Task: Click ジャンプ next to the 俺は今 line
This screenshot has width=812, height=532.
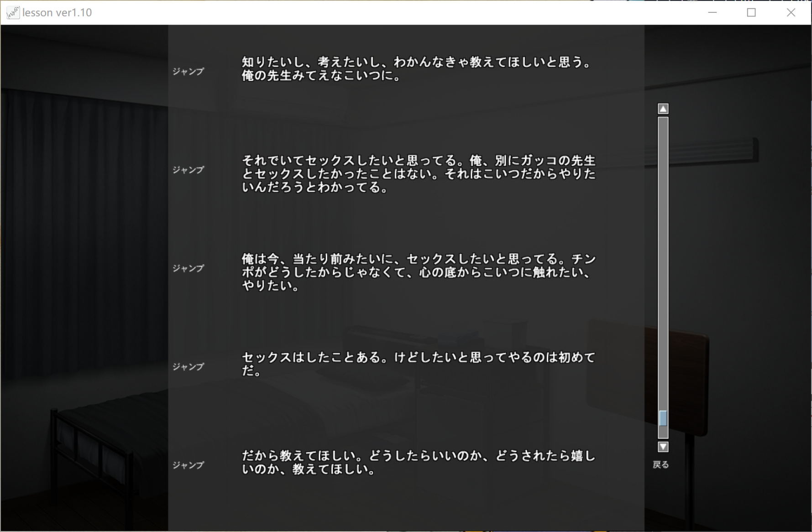Action: coord(188,268)
